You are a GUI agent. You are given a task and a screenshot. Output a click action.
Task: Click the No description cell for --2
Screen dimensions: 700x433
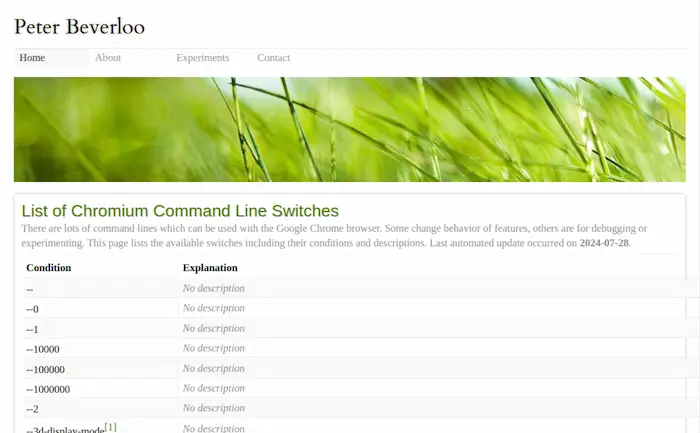(x=213, y=408)
